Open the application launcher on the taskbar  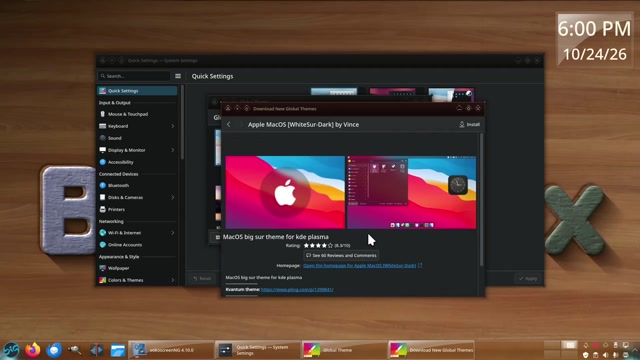[11, 350]
